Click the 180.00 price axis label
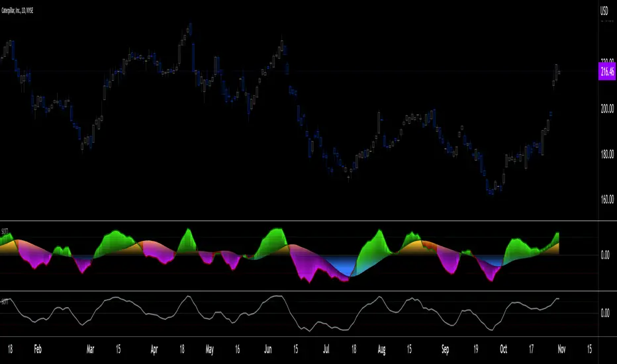Screen dimensions: 617x364 (x=607, y=154)
